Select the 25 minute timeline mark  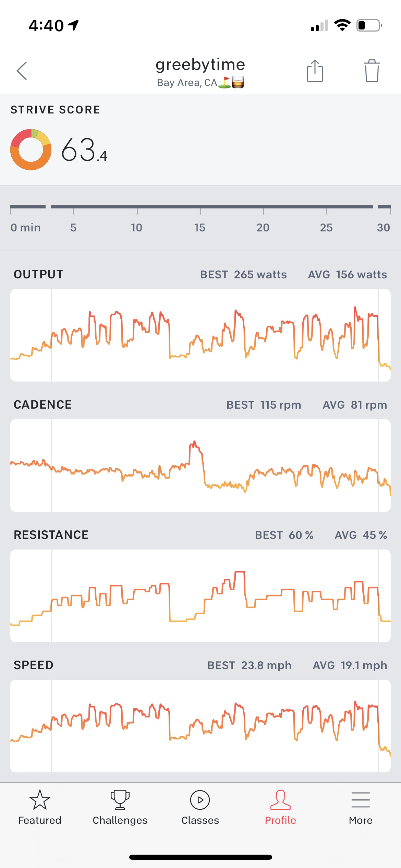pyautogui.click(x=326, y=227)
